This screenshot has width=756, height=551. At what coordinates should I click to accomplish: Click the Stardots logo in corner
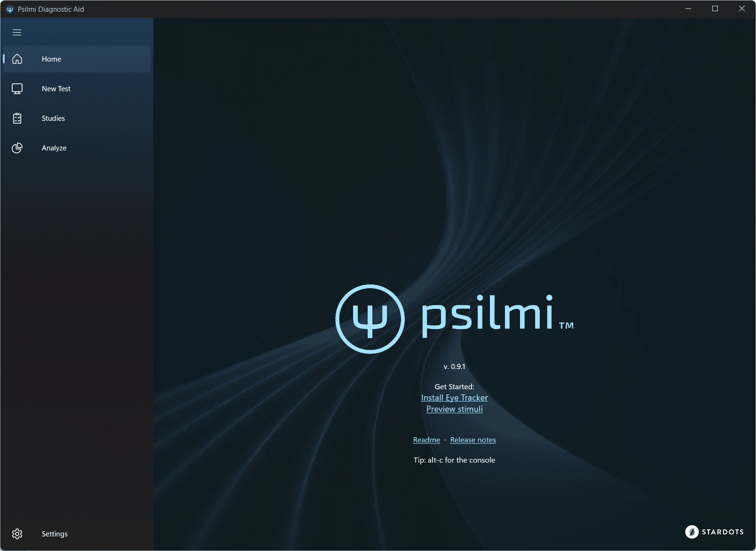coord(714,532)
